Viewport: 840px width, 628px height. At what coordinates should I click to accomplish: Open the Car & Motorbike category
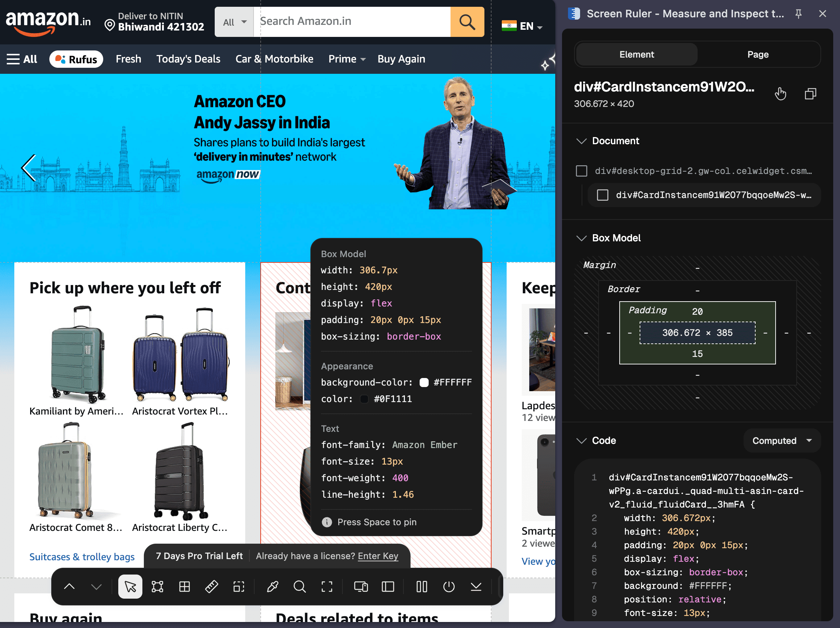274,59
